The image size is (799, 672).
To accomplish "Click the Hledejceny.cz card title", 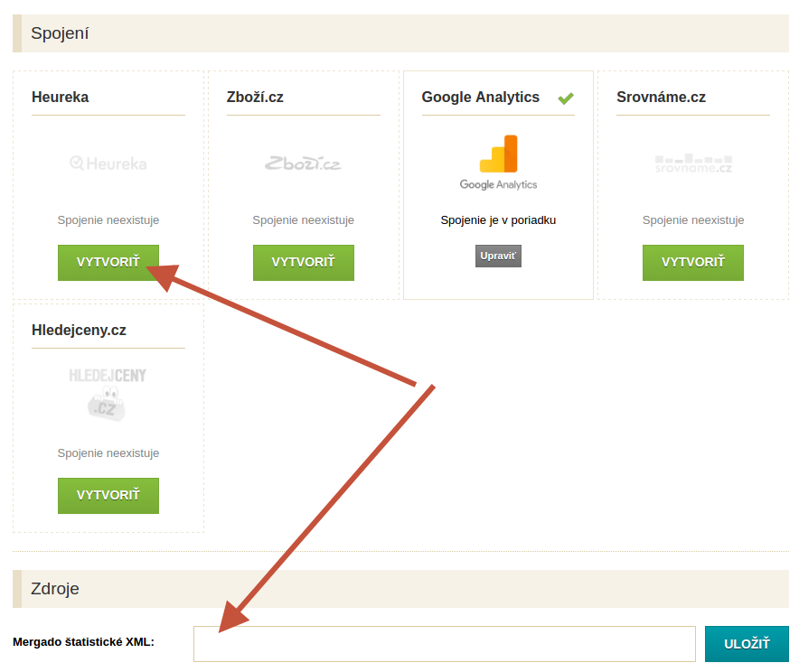I will [79, 331].
